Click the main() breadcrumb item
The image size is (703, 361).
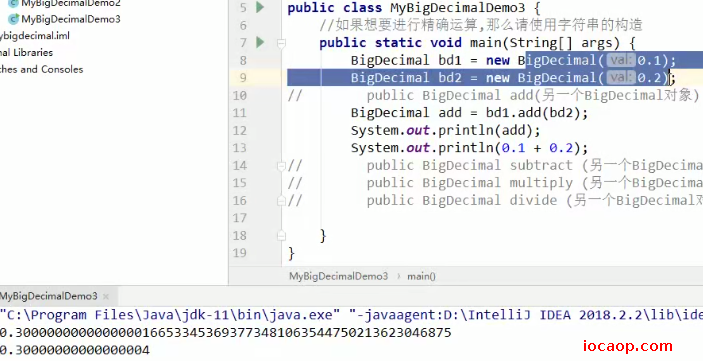[421, 276]
